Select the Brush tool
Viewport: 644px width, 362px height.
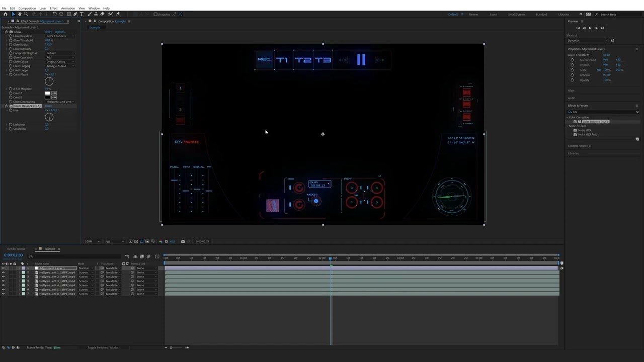[x=90, y=14]
